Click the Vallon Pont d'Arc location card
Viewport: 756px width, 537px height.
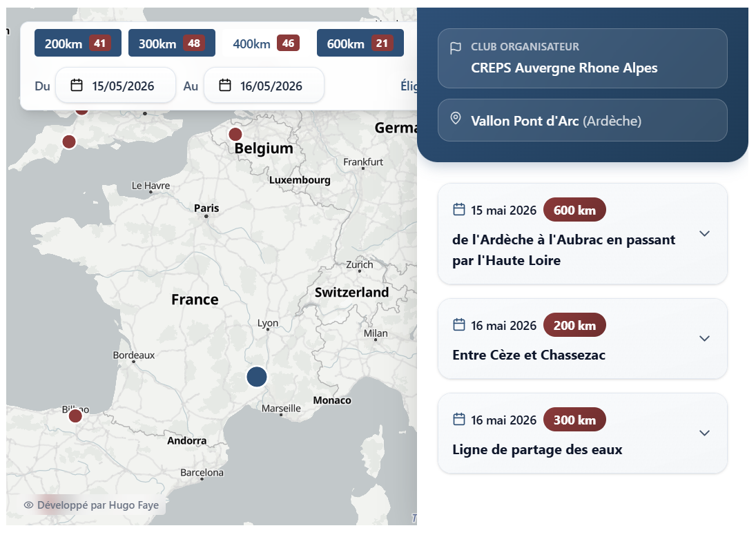[x=582, y=121]
